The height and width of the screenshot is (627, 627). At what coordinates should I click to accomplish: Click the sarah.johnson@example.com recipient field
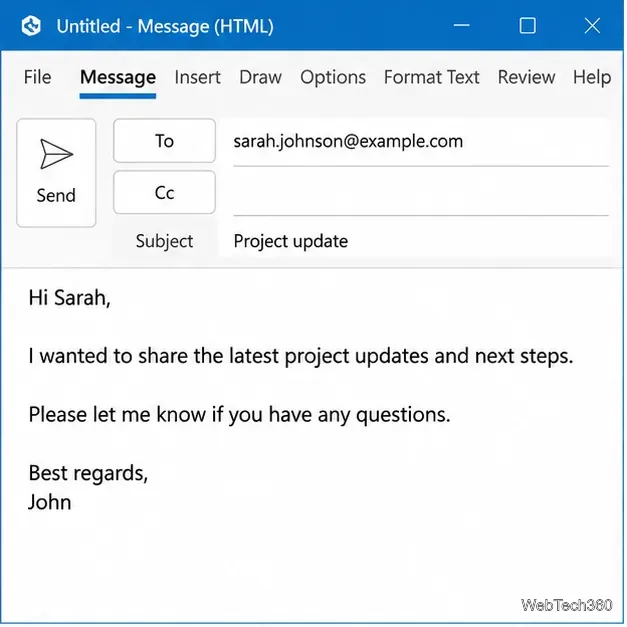(x=421, y=142)
